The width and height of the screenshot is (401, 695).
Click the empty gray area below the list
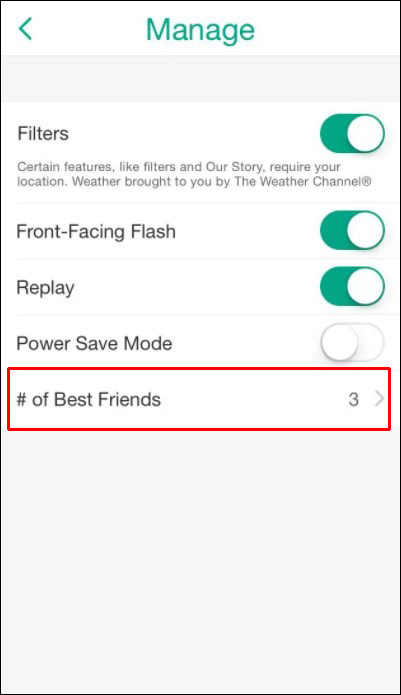coord(200,558)
